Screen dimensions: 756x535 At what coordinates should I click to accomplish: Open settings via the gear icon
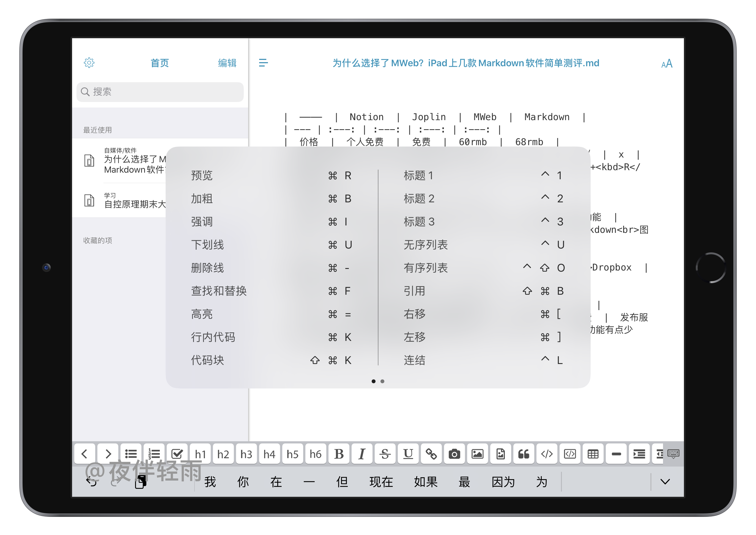tap(89, 63)
